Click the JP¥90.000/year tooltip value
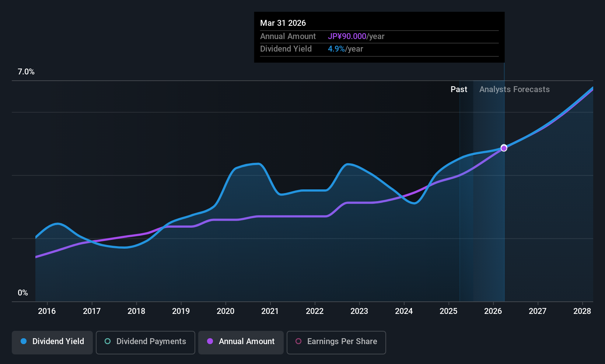Image resolution: width=605 pixels, height=364 pixels. coord(356,36)
